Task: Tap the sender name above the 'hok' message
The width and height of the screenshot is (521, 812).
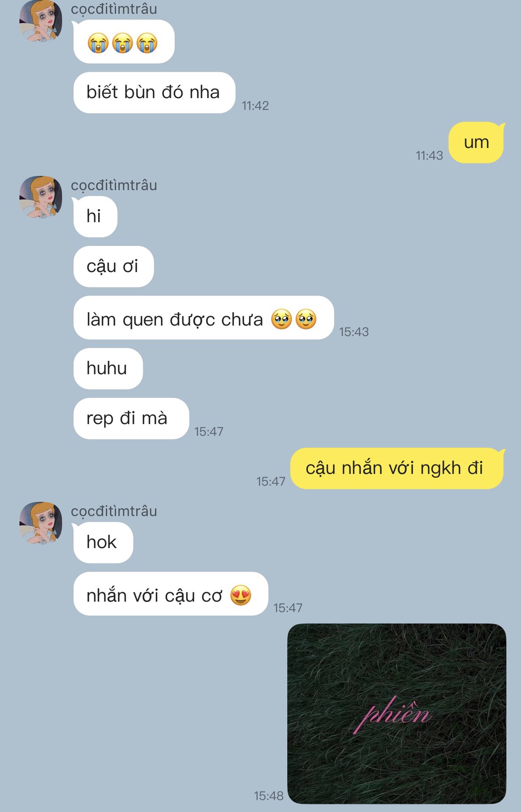Action: pyautogui.click(x=114, y=511)
